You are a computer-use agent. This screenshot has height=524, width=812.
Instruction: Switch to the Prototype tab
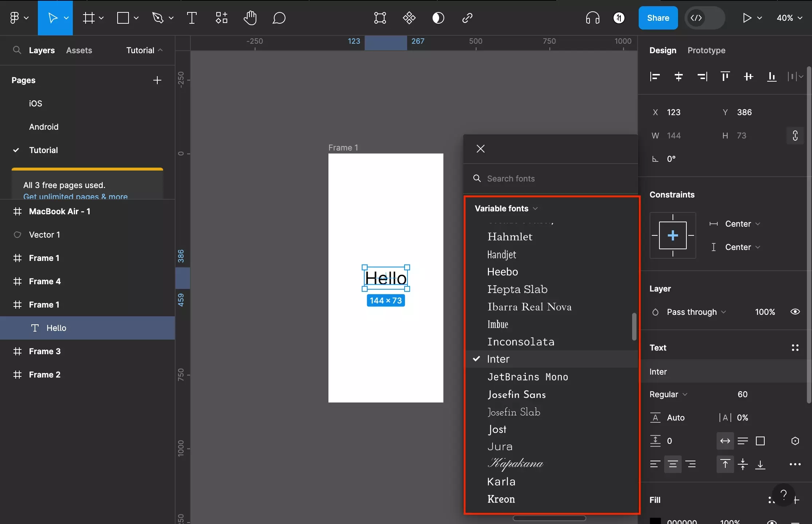pos(706,50)
